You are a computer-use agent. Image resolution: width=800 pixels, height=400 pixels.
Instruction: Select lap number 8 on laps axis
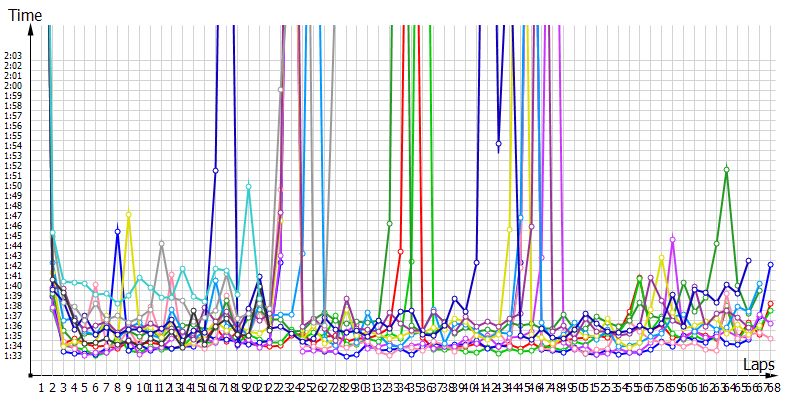coord(117,387)
